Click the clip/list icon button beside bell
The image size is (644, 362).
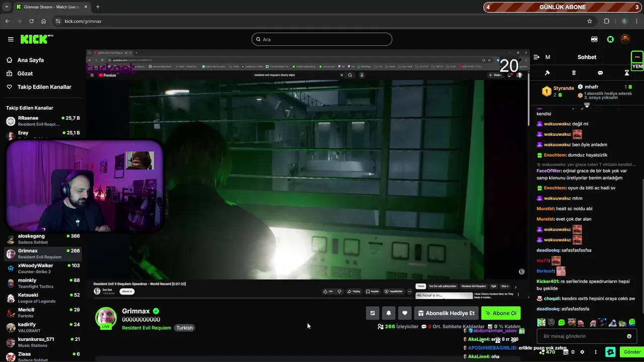(x=372, y=313)
